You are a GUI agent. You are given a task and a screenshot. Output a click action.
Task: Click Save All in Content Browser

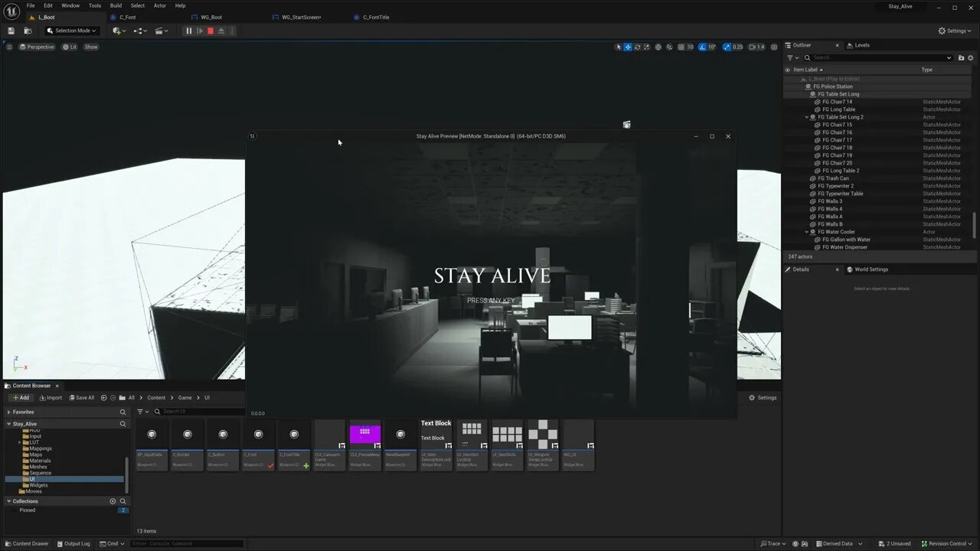[81, 398]
